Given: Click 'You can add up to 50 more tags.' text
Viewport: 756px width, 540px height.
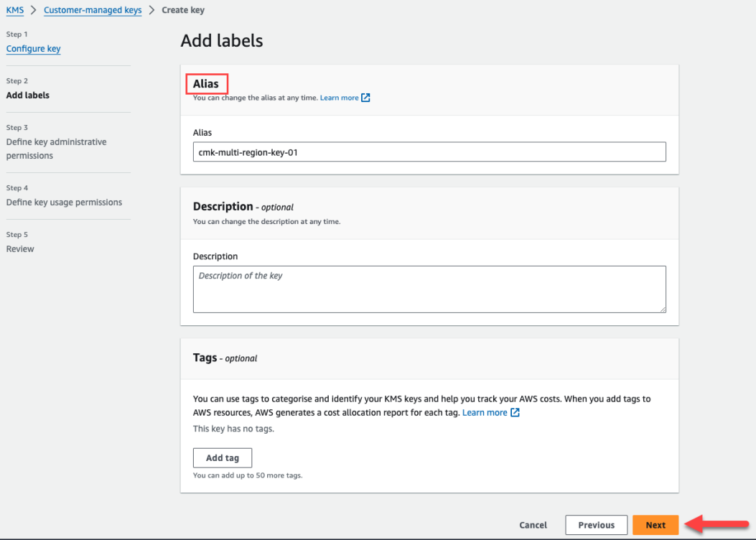Looking at the screenshot, I should pos(248,475).
